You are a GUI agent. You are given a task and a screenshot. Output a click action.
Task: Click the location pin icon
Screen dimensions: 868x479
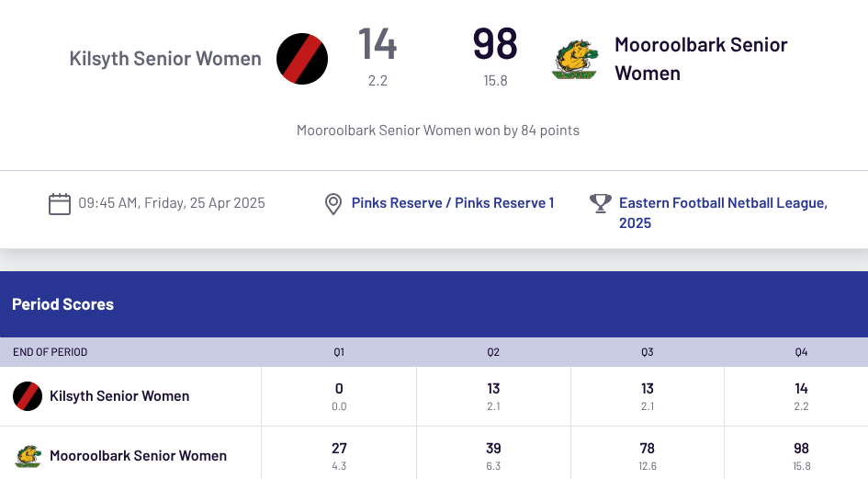pos(334,203)
